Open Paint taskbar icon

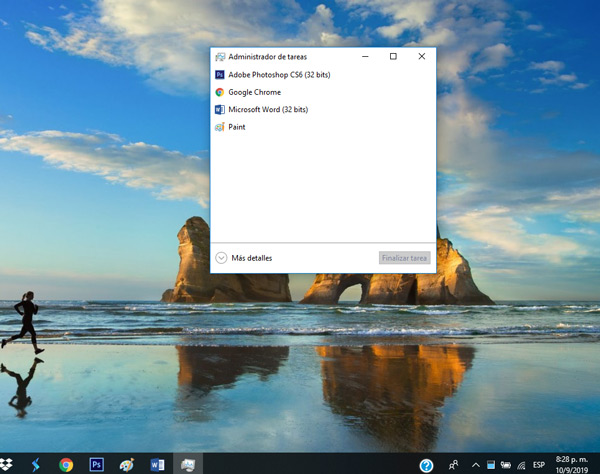tap(127, 464)
